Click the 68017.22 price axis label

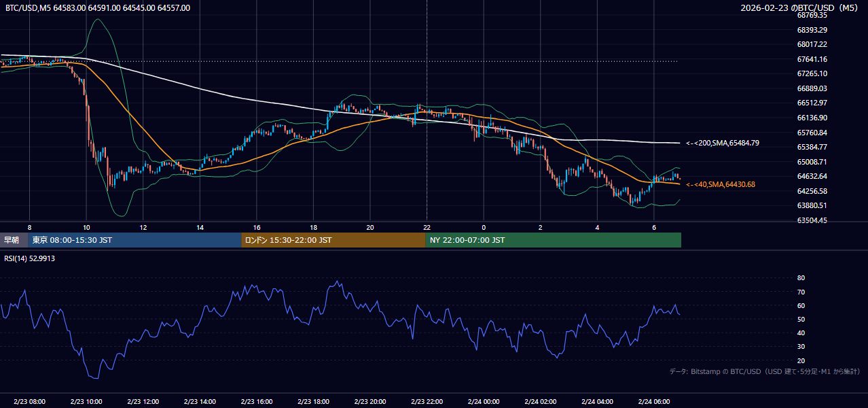pos(812,44)
